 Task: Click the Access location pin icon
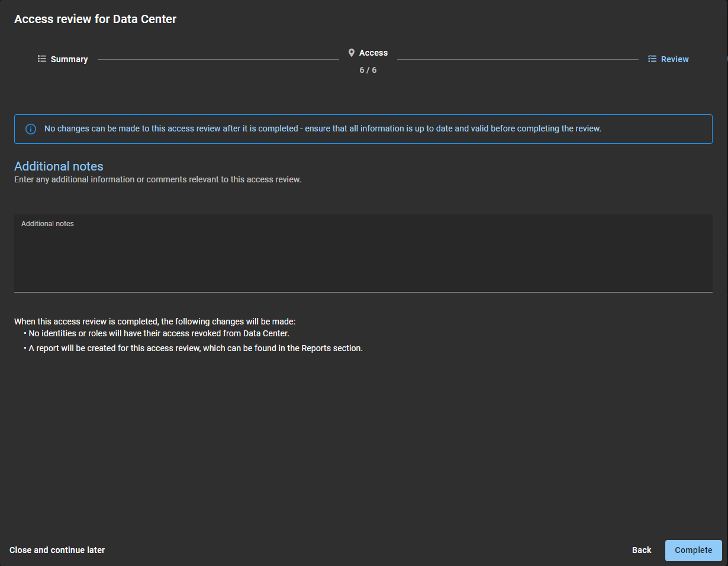tap(352, 53)
